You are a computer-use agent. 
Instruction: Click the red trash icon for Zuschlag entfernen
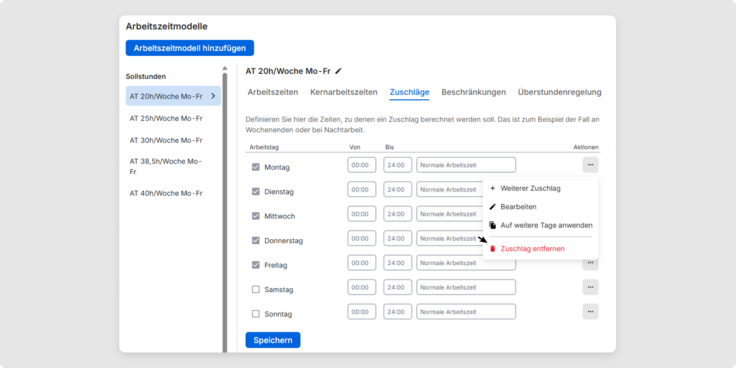tap(492, 249)
